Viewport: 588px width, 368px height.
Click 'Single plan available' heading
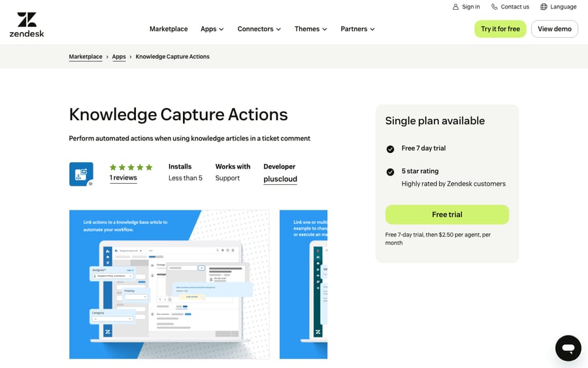click(x=435, y=121)
